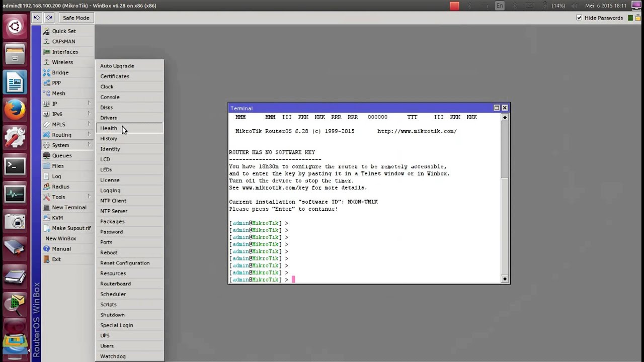
Task: Click the Terminal window scroll-up arrow
Action: point(505,118)
